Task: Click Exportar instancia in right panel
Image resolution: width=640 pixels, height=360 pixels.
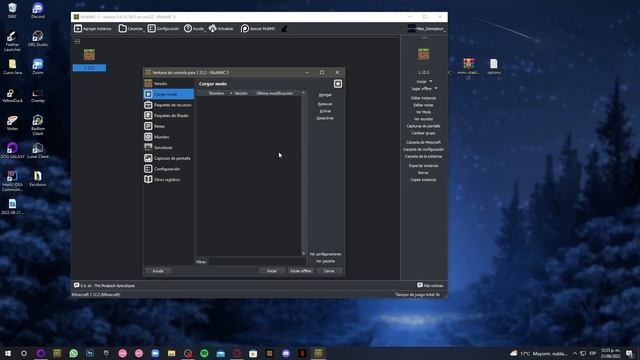Action: pyautogui.click(x=423, y=166)
